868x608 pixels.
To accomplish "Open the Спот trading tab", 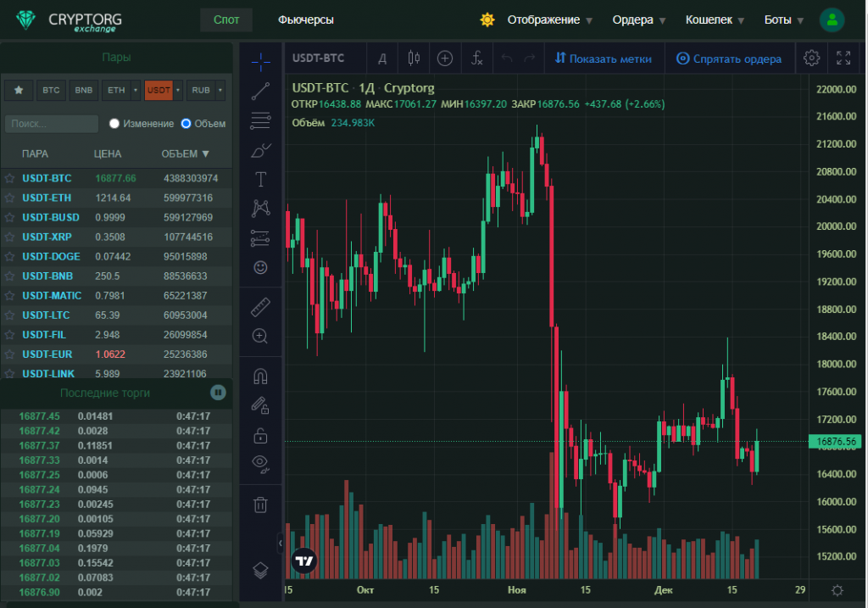I will pyautogui.click(x=226, y=20).
